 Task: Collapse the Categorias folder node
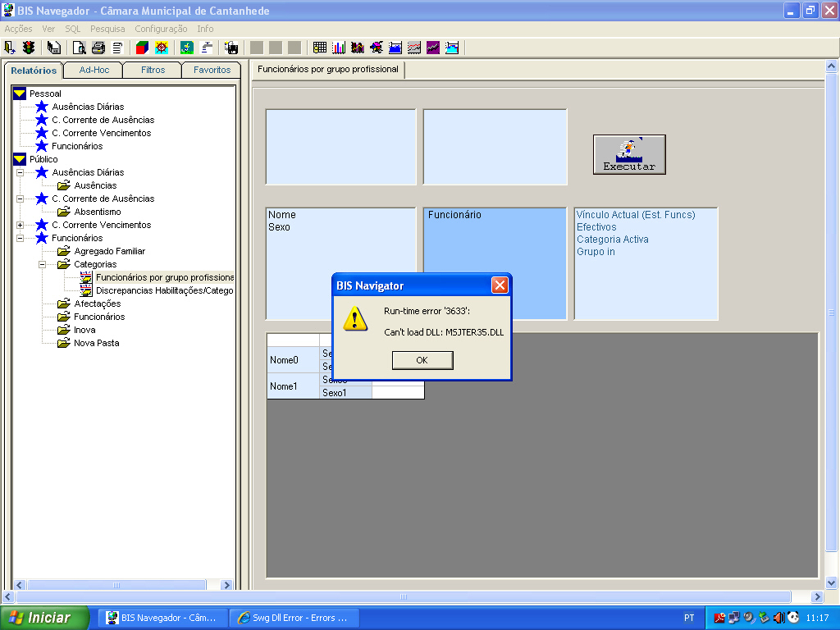[42, 264]
